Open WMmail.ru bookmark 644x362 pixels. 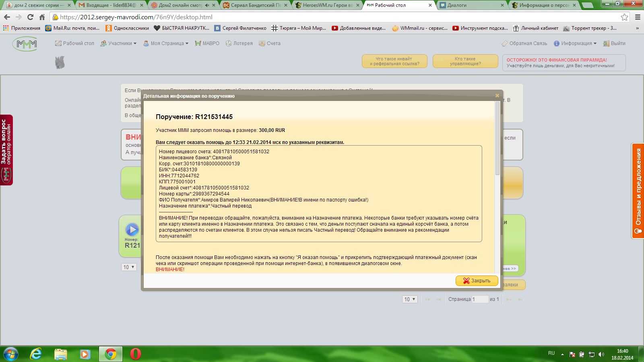click(x=420, y=28)
